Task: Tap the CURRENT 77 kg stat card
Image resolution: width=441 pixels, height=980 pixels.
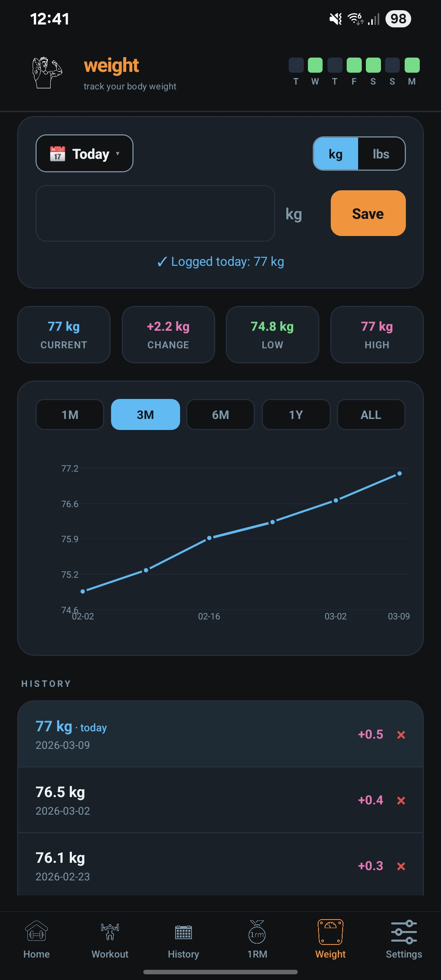Action: pos(64,334)
